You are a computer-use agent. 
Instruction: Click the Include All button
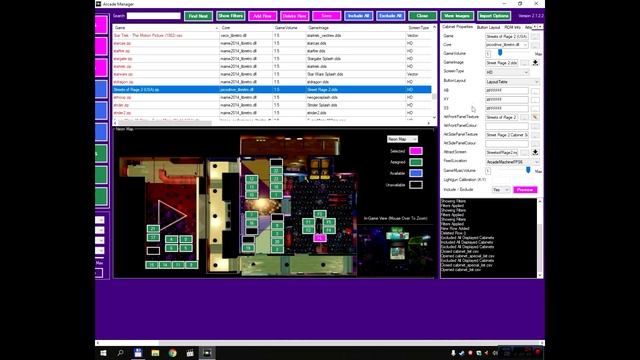(358, 16)
